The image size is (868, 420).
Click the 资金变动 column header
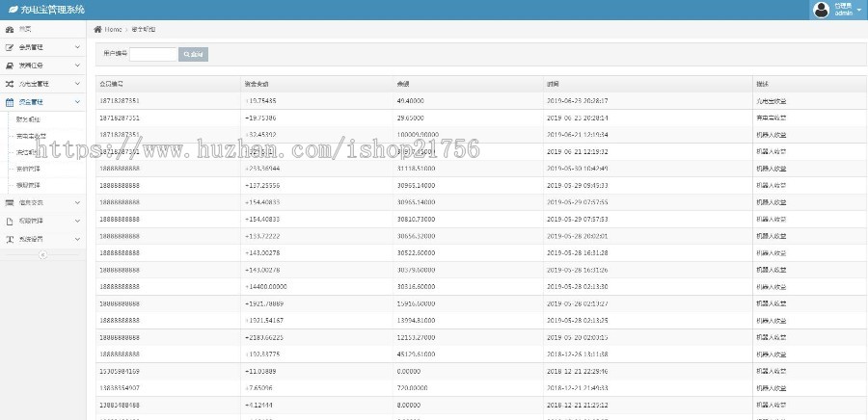click(x=257, y=84)
